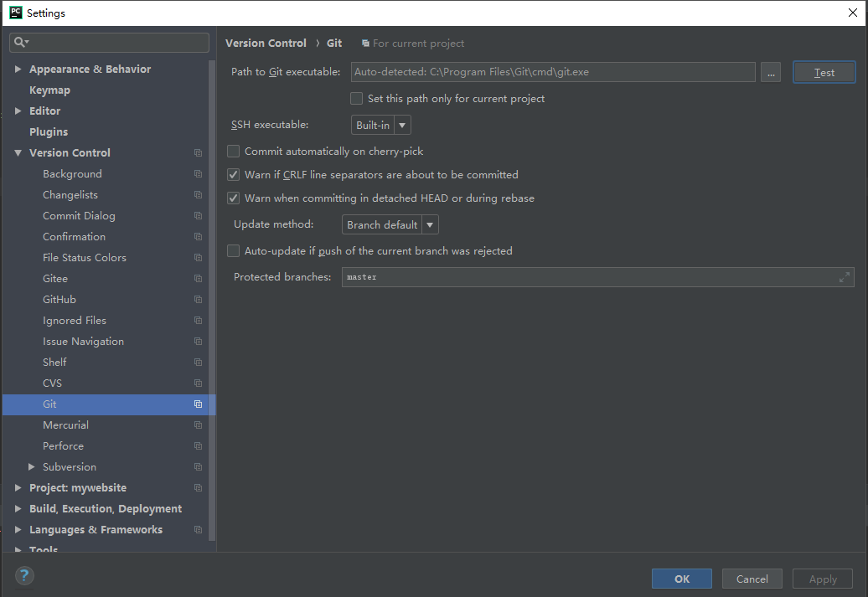This screenshot has height=597, width=868.
Task: Click the project-level icon beside GitHub
Action: (198, 299)
